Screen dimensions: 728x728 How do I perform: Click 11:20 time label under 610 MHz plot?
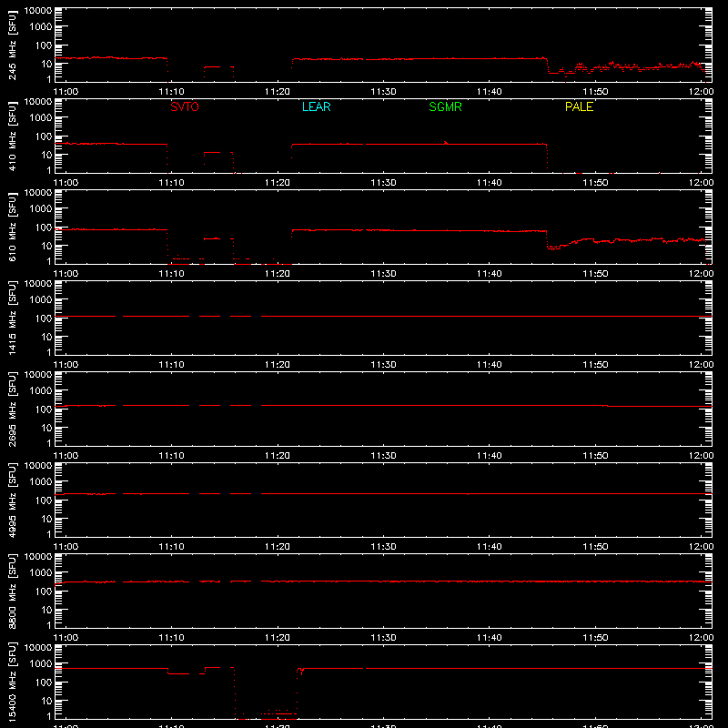(x=278, y=274)
